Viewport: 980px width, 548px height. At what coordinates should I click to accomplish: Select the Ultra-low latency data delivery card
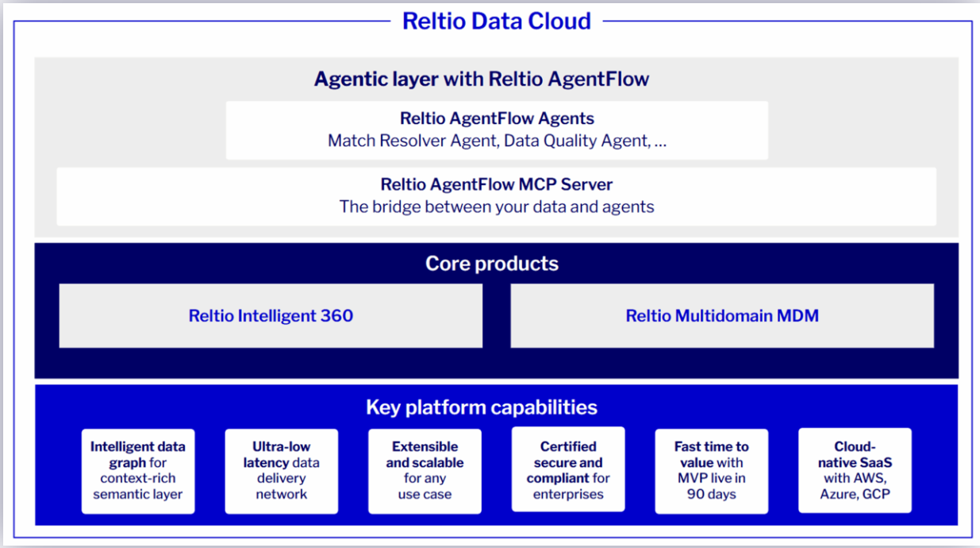(x=281, y=470)
